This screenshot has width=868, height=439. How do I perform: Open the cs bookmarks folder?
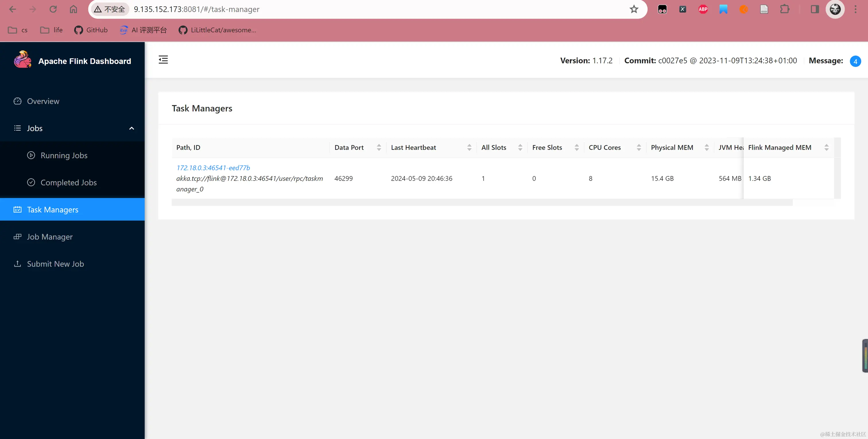18,30
